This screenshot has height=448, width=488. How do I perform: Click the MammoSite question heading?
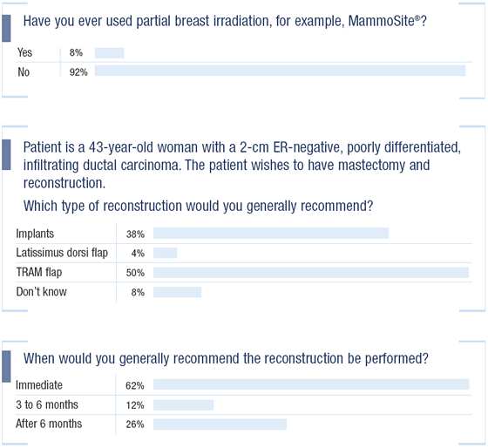click(x=225, y=22)
